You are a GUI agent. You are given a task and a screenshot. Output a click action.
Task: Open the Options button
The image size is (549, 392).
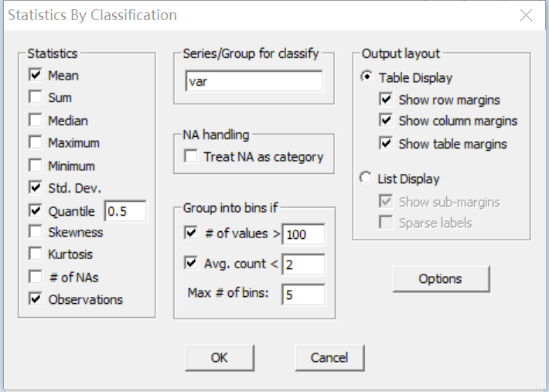pos(441,279)
